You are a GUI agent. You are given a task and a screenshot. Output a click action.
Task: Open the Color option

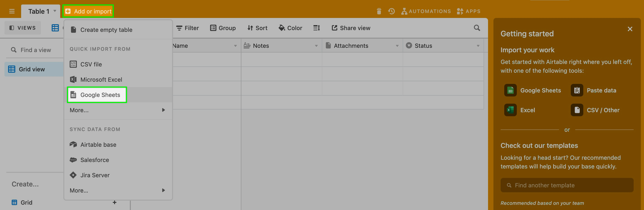(290, 28)
